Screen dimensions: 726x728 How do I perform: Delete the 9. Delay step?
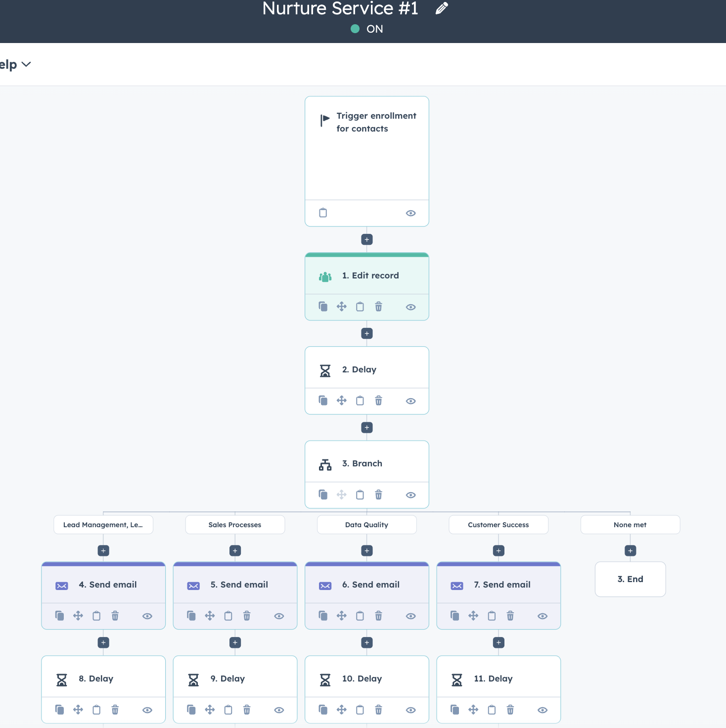247,710
